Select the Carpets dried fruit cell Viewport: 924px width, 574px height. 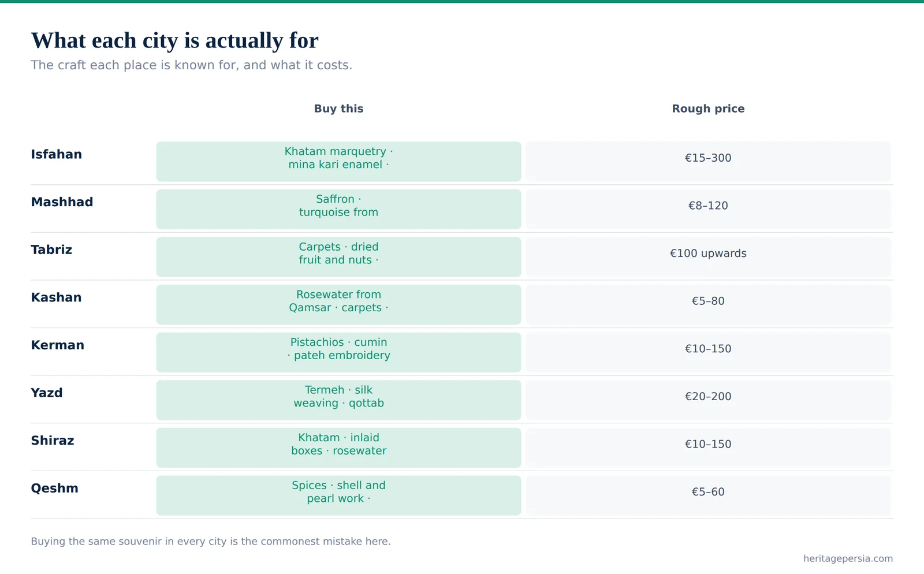click(x=338, y=257)
